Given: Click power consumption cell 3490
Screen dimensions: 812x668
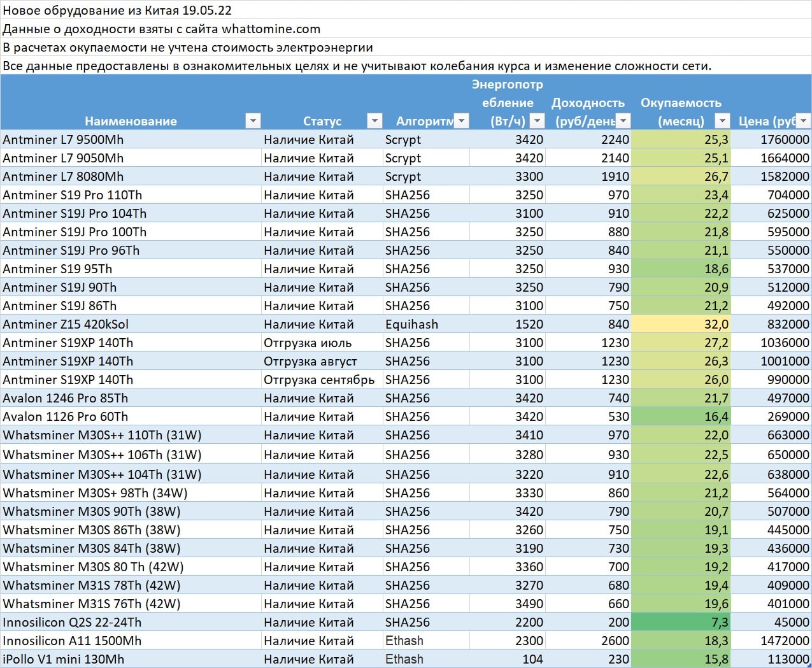Looking at the screenshot, I should coord(508,604).
